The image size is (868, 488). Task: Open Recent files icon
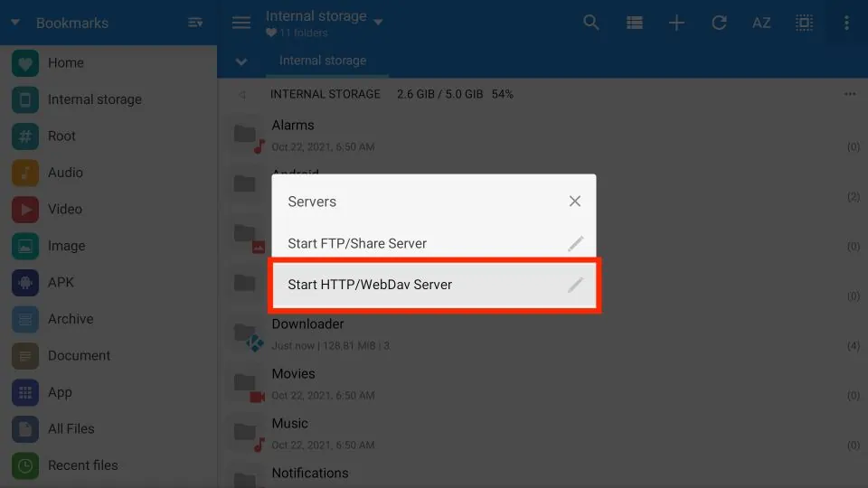coord(25,466)
